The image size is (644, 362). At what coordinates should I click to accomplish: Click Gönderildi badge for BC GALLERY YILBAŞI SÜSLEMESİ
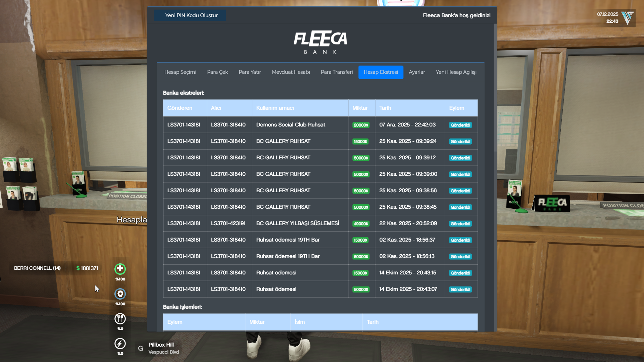[460, 224]
